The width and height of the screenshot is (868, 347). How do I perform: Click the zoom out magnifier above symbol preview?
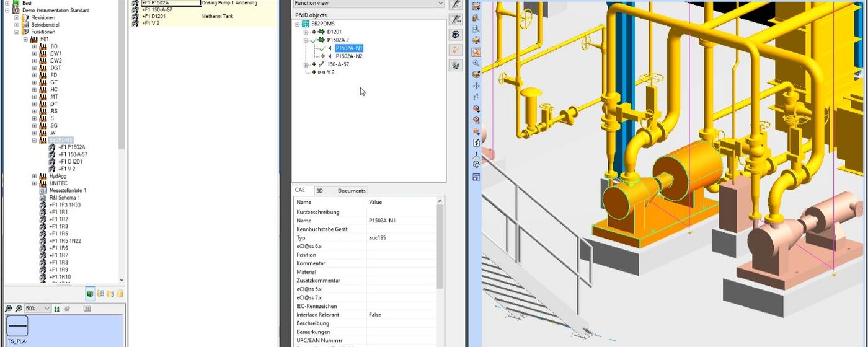click(19, 309)
